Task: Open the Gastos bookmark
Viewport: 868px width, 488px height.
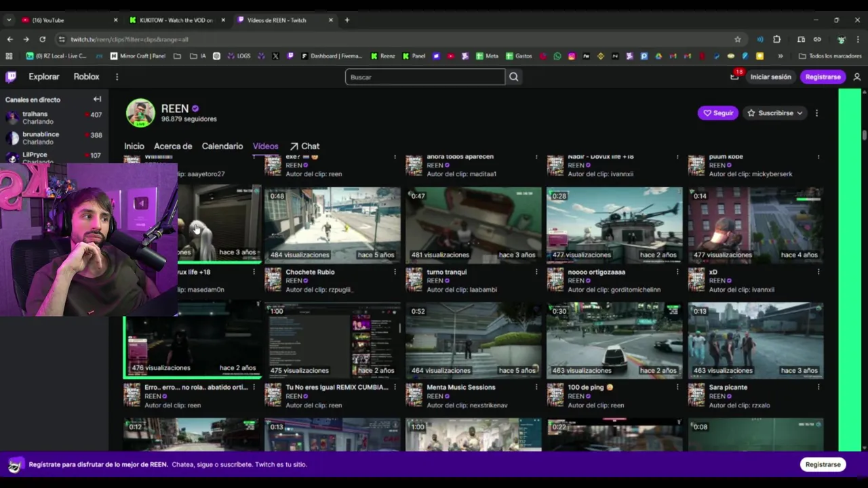Action: tap(519, 56)
